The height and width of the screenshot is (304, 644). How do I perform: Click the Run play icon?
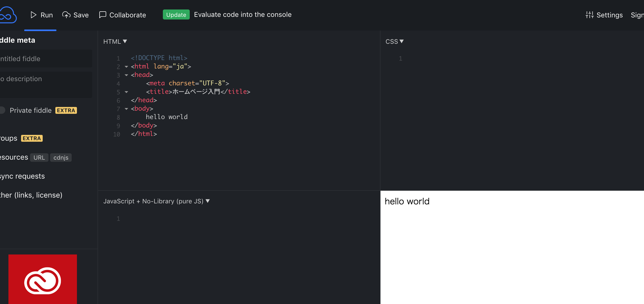pos(33,15)
